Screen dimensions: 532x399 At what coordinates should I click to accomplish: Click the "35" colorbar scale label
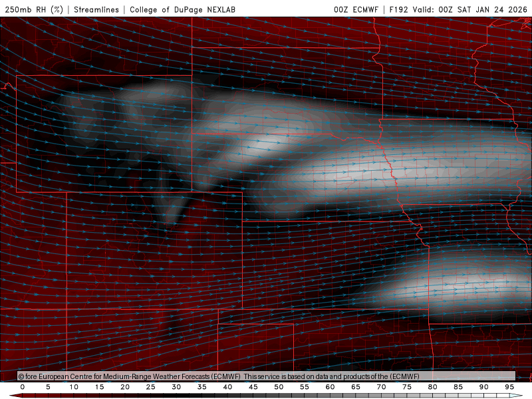click(202, 387)
